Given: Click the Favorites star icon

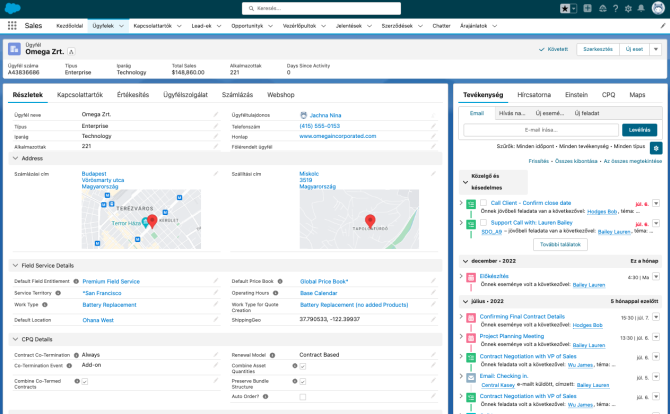Looking at the screenshot, I should coord(564,8).
